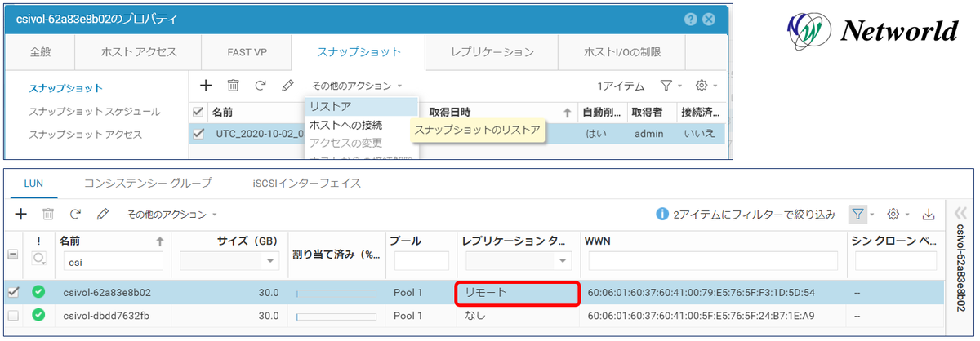
Task: Click the シン クローン filter input field
Action: pyautogui.click(x=896, y=260)
